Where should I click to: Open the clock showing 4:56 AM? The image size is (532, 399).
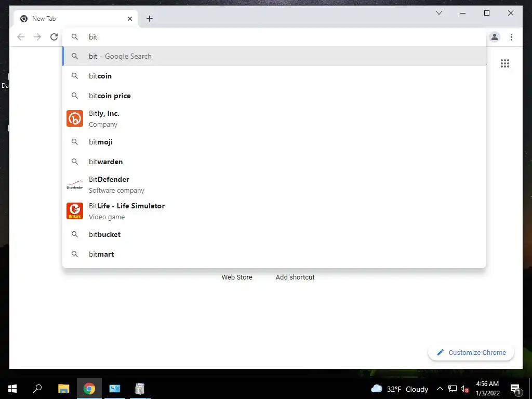click(487, 389)
